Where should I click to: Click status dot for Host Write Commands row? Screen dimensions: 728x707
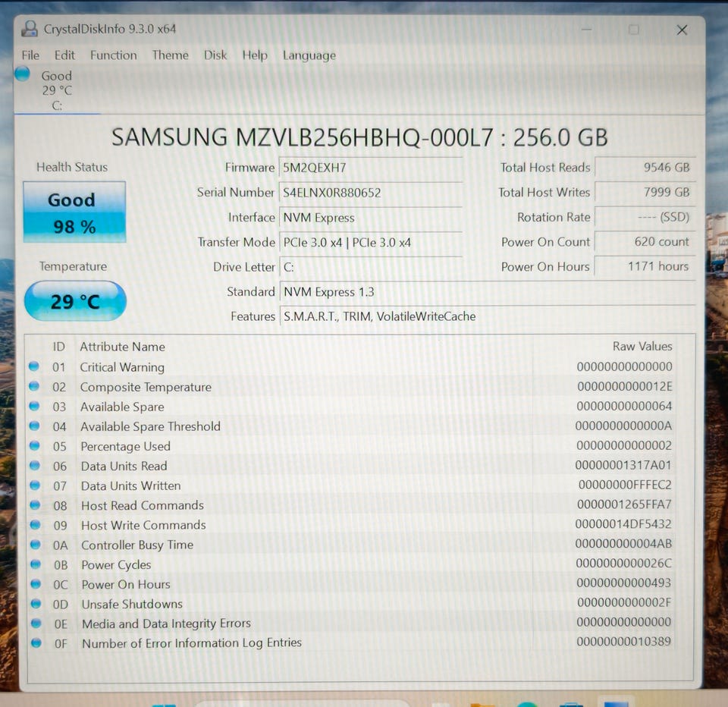36,524
